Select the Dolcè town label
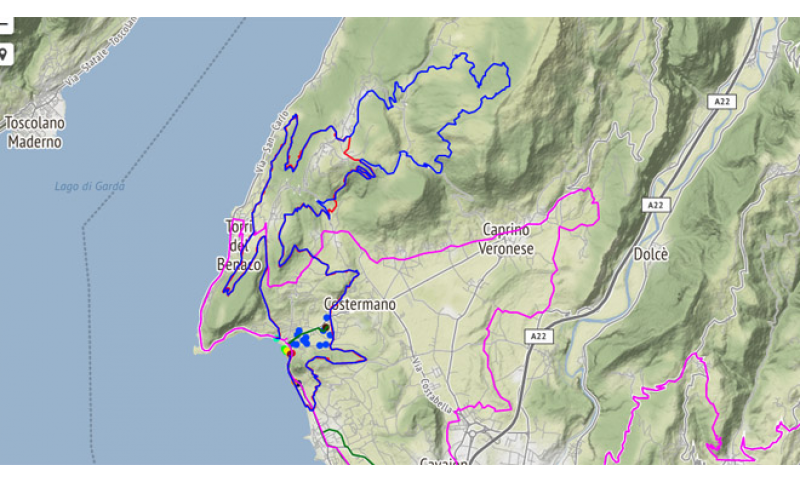This screenshot has height=484, width=800. 651,254
